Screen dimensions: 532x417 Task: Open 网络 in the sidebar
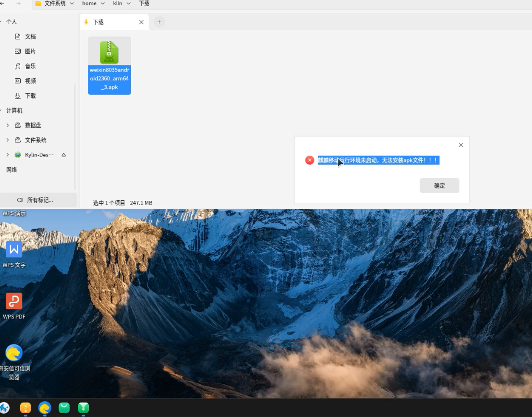[12, 170]
